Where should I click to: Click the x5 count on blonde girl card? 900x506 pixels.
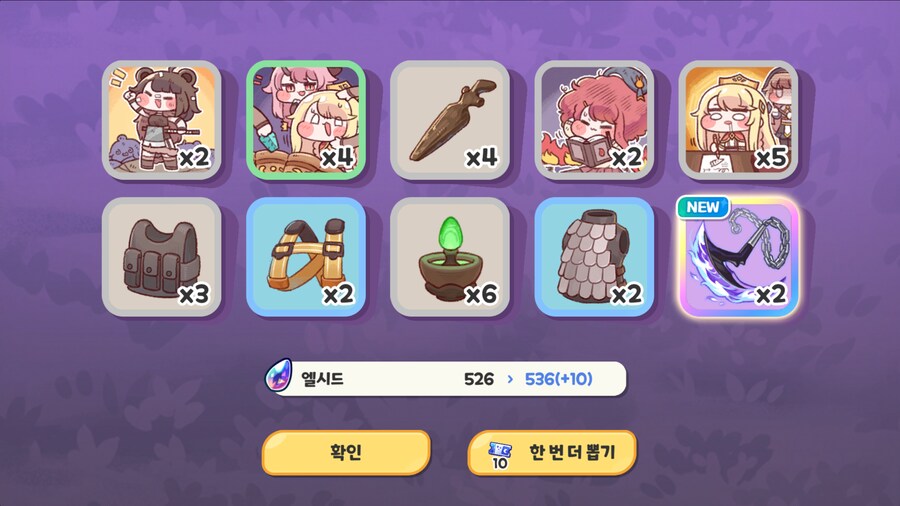click(770, 158)
